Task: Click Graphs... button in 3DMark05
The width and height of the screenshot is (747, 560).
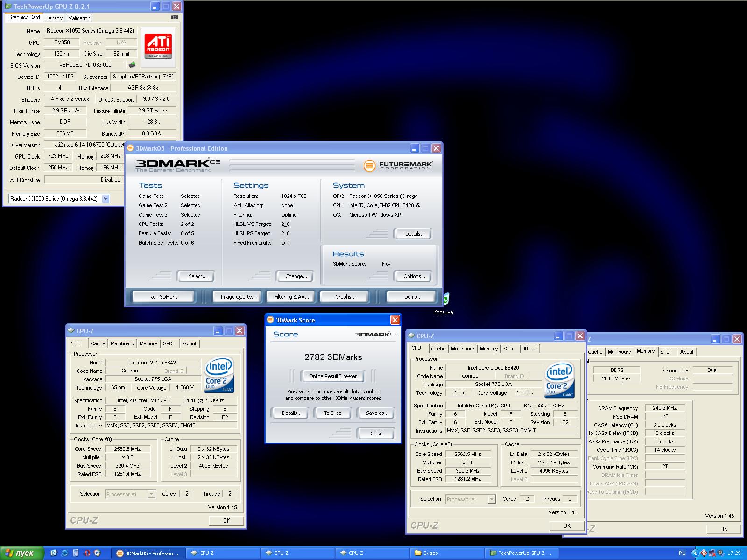Action: [345, 296]
